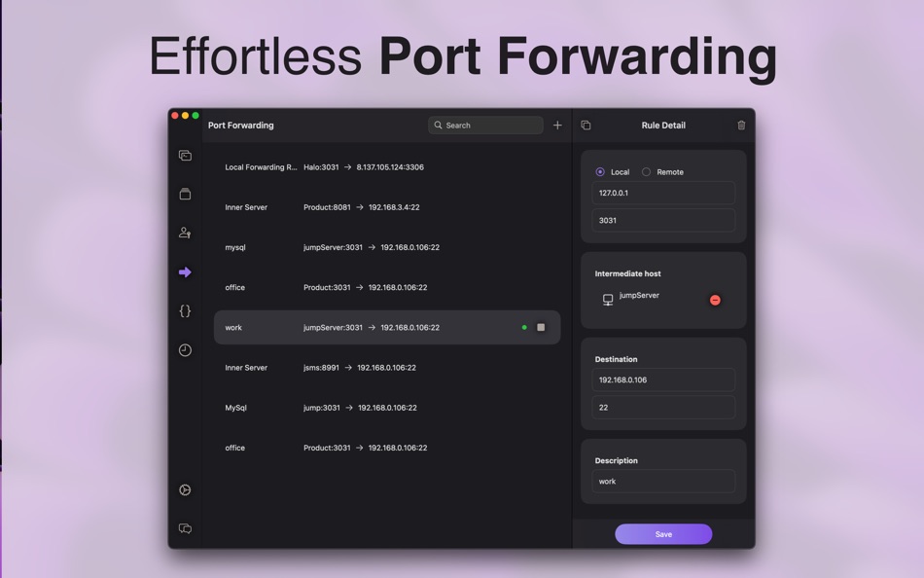This screenshot has width=924, height=578.
Task: Add a new rule with the plus button
Action: click(556, 125)
